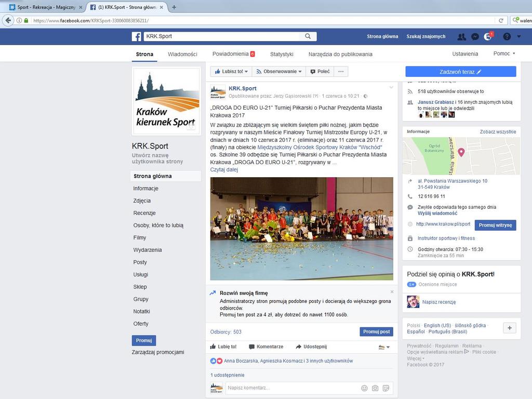This screenshot has width=532, height=399.
Task: Reload page with refresh icon
Action: (501, 20)
